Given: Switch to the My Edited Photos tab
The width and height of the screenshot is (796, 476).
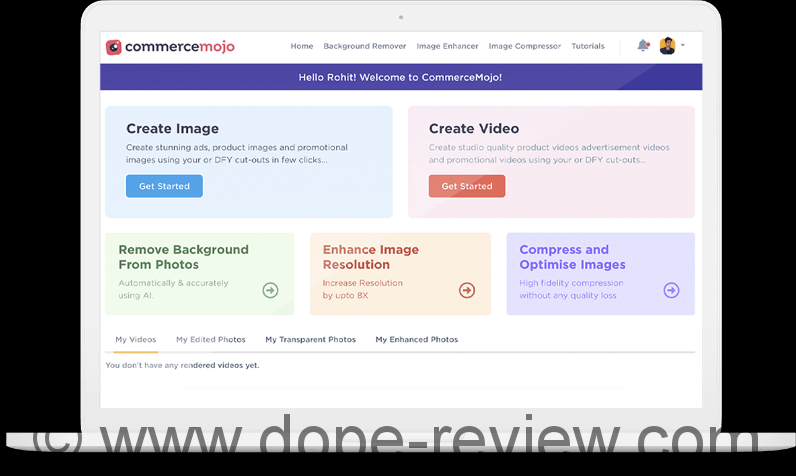Looking at the screenshot, I should click(x=210, y=340).
